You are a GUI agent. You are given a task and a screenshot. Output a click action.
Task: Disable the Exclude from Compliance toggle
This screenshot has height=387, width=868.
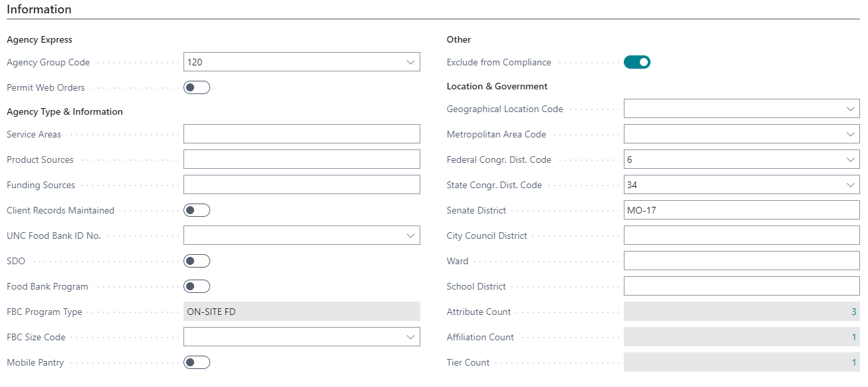tap(636, 62)
